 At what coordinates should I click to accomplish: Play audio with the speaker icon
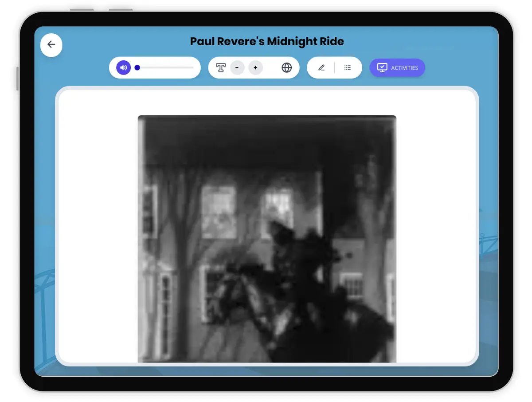[124, 68]
